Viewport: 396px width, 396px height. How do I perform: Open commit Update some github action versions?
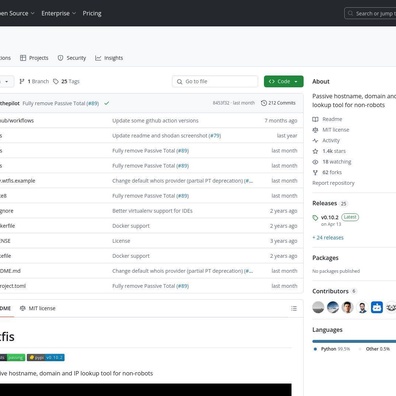pyautogui.click(x=155, y=121)
